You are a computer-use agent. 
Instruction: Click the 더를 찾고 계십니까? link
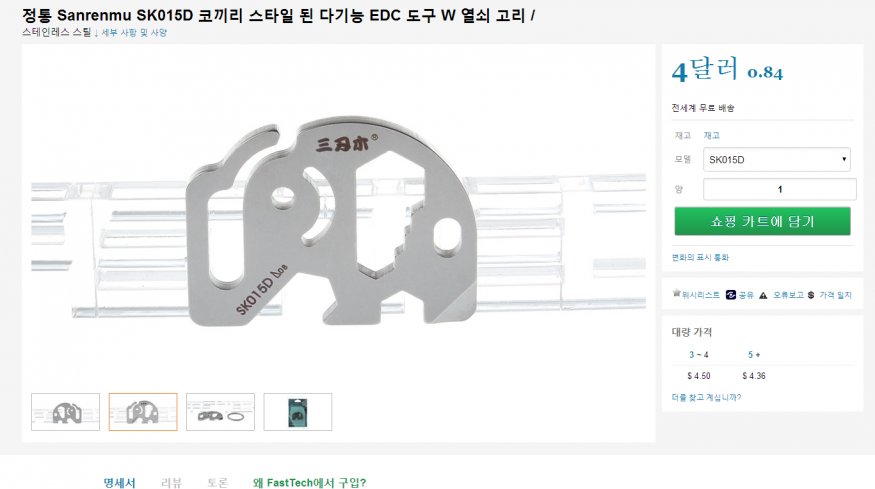[x=706, y=397]
